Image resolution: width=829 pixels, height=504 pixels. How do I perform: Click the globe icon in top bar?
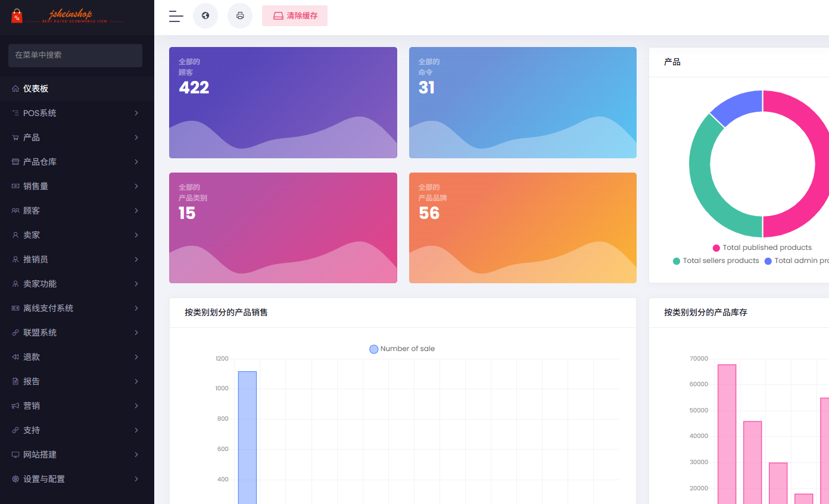tap(205, 16)
